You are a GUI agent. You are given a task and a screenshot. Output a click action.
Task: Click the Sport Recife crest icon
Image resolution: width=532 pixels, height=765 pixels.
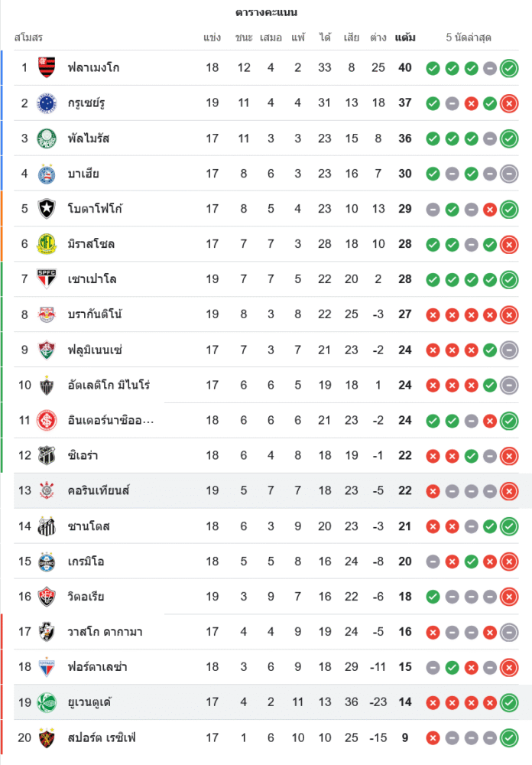coord(47,737)
